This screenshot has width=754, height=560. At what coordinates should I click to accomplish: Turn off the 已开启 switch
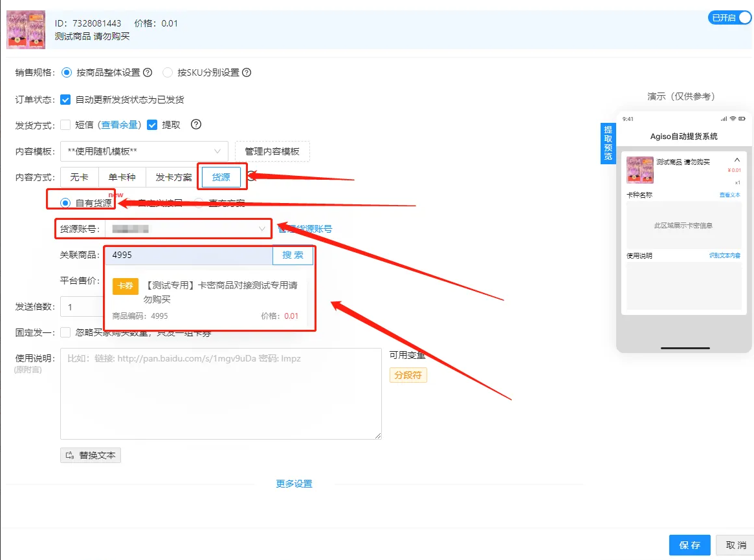click(x=729, y=17)
